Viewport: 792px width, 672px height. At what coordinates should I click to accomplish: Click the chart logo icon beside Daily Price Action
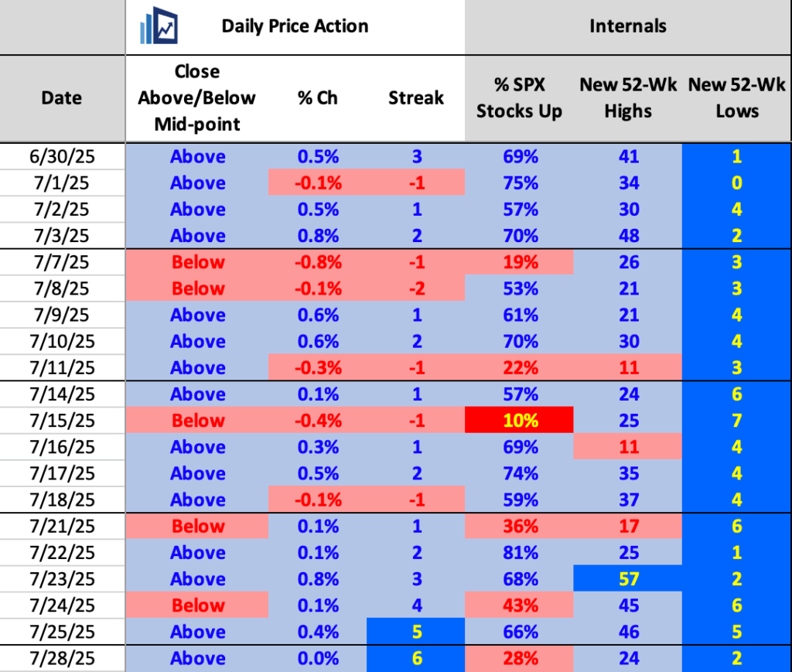pyautogui.click(x=159, y=27)
